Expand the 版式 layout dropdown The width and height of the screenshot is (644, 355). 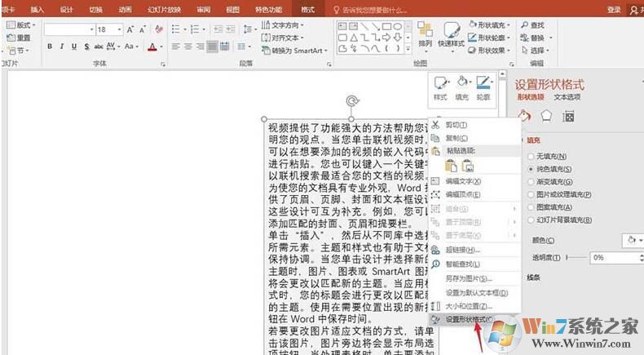(21, 25)
